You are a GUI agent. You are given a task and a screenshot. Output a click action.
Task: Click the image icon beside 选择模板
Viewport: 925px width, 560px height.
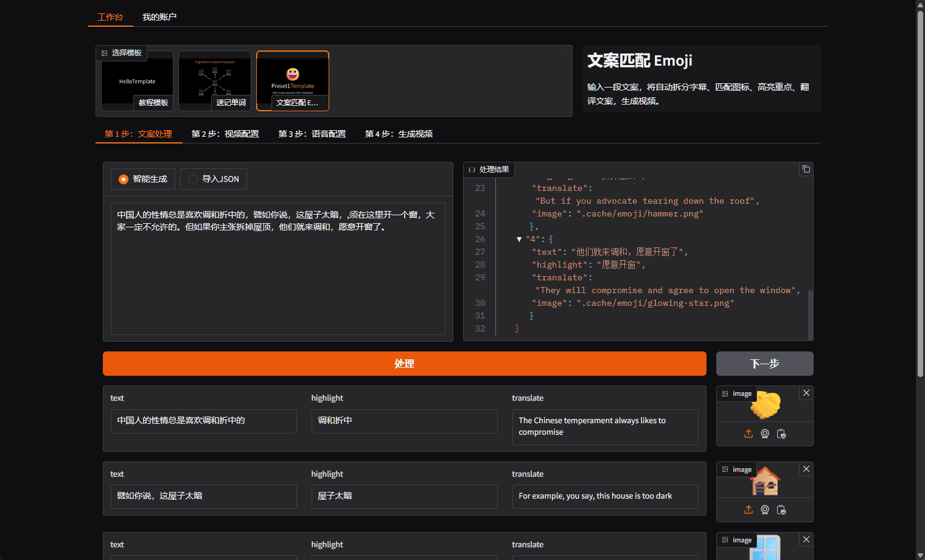coord(105,53)
